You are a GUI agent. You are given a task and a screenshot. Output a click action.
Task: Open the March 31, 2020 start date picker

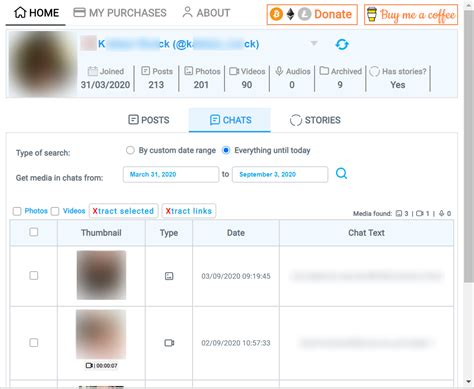171,174
